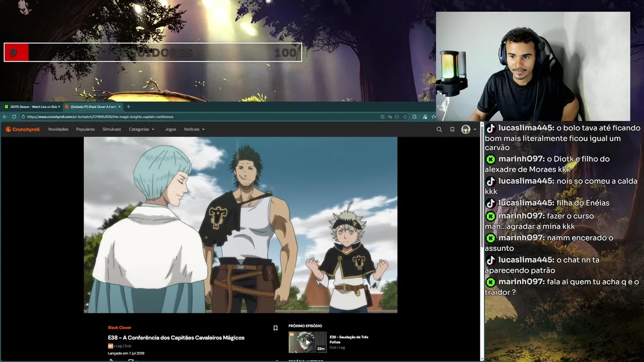
Task: Switch to the DiOTK Stream Kick tab
Action: tap(31, 107)
